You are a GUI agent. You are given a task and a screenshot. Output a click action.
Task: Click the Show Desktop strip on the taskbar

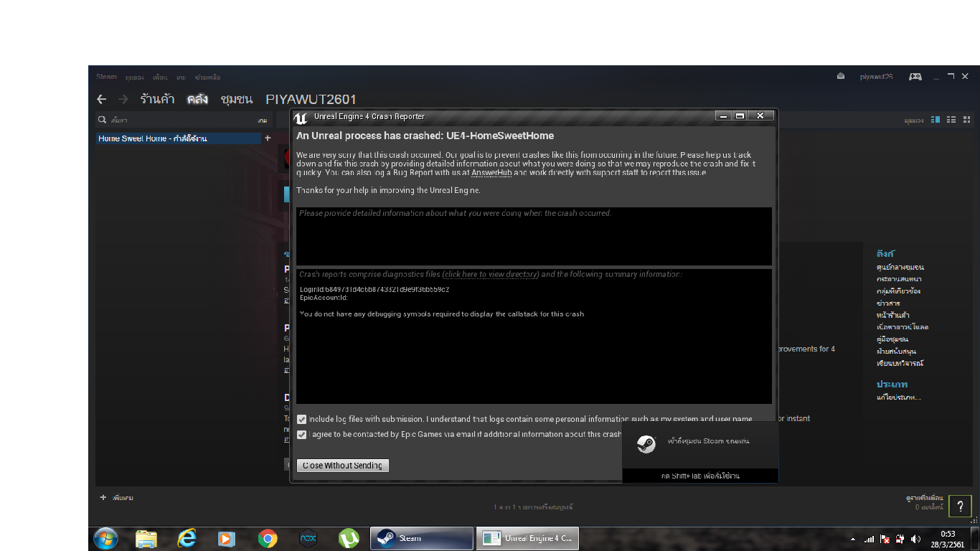[975, 539]
